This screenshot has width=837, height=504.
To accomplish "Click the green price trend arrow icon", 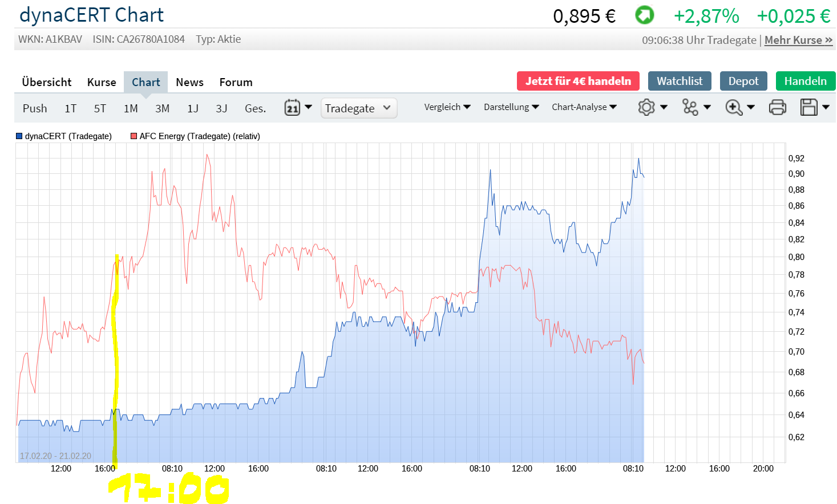I will 645,15.
